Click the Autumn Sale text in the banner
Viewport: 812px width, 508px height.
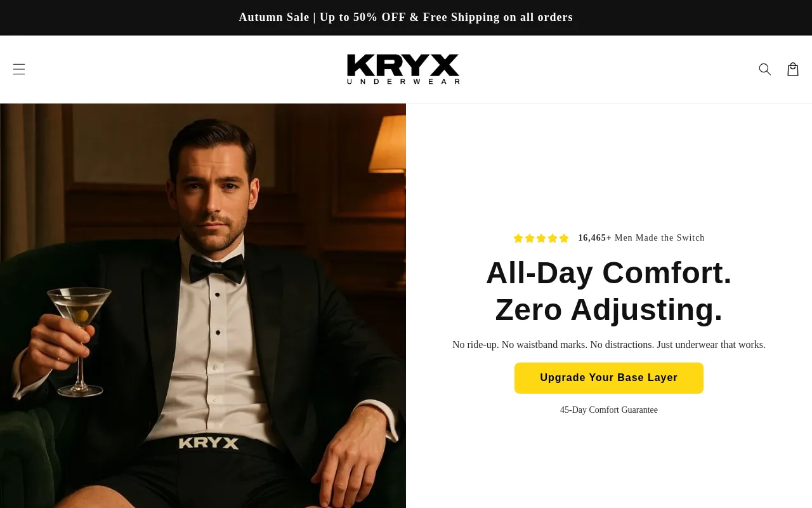[x=274, y=17]
